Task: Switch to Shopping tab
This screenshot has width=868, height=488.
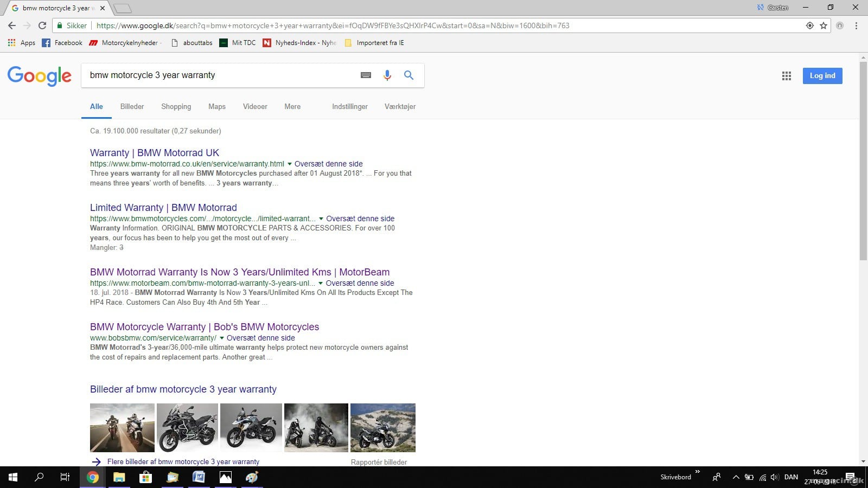Action: [x=176, y=107]
